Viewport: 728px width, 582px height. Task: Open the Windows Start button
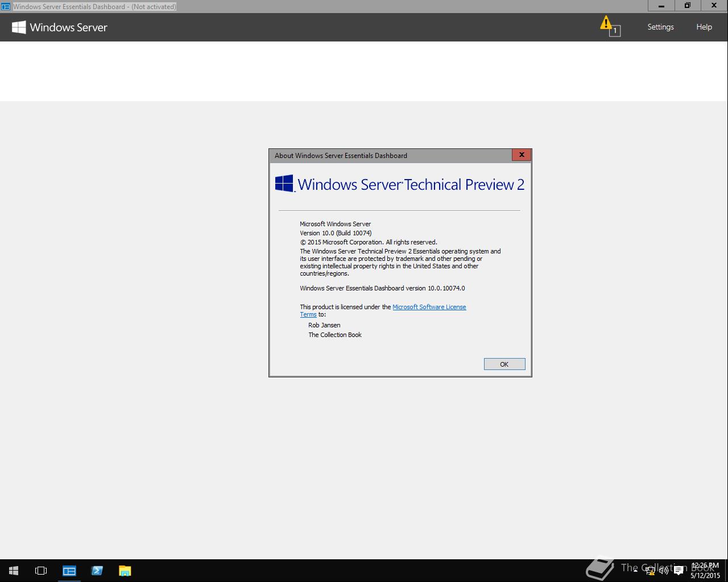coord(14,571)
